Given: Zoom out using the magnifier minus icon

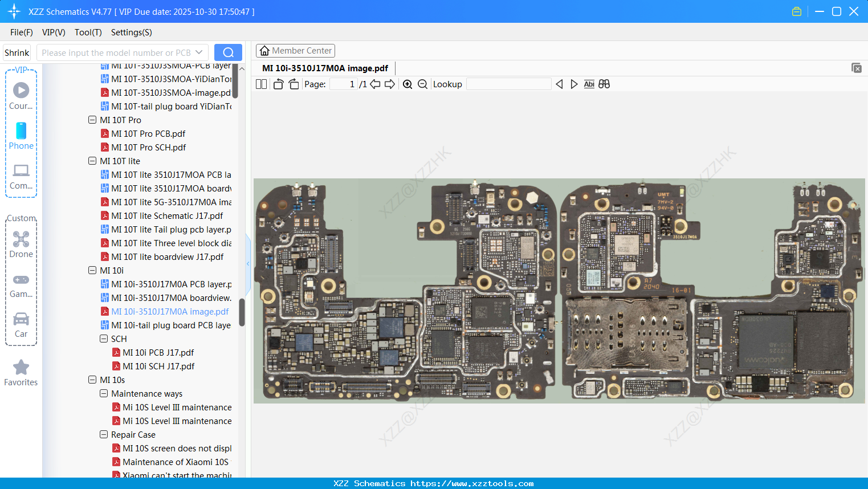Looking at the screenshot, I should click(422, 84).
